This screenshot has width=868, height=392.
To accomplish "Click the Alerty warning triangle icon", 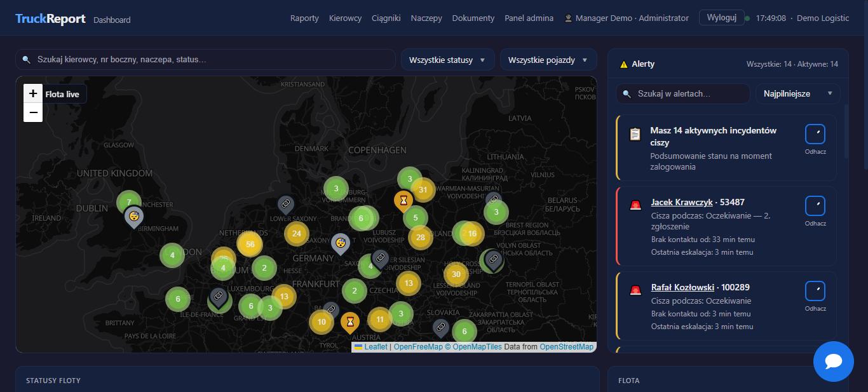I will point(624,64).
